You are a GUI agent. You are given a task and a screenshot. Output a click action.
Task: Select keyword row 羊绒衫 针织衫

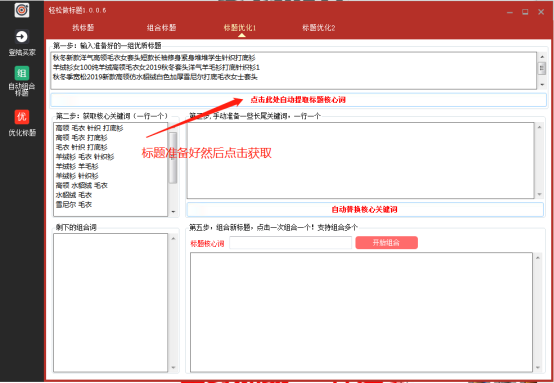pyautogui.click(x=77, y=176)
